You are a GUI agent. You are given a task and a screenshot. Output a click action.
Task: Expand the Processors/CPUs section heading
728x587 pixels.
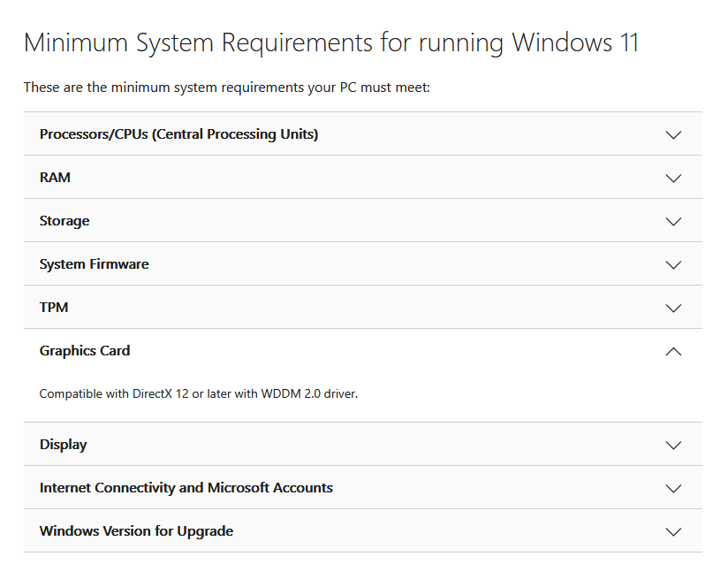[x=178, y=134]
